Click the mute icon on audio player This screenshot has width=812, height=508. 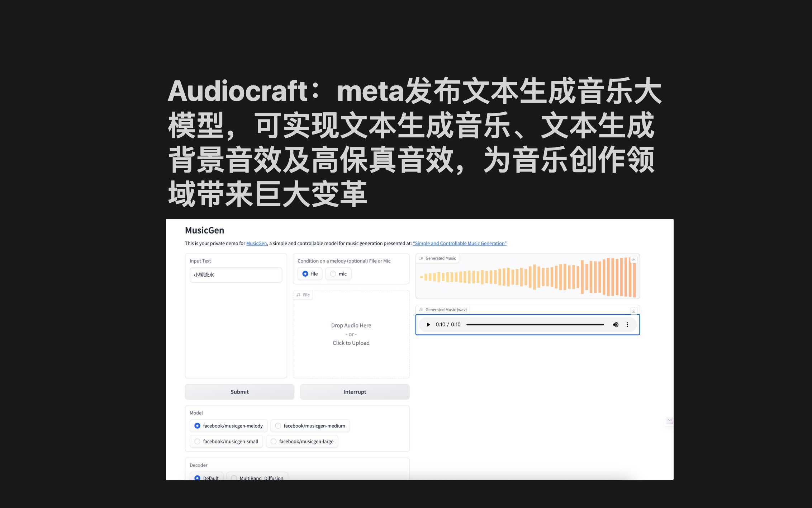(616, 324)
